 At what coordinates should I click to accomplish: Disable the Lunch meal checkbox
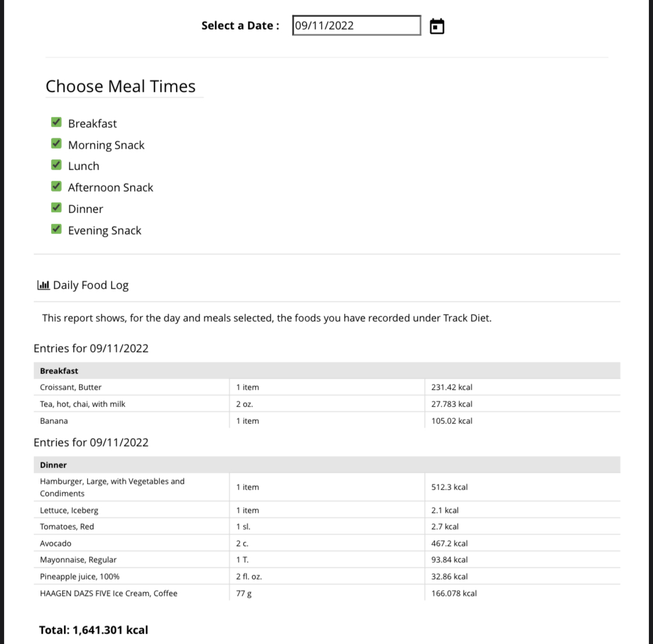click(56, 165)
